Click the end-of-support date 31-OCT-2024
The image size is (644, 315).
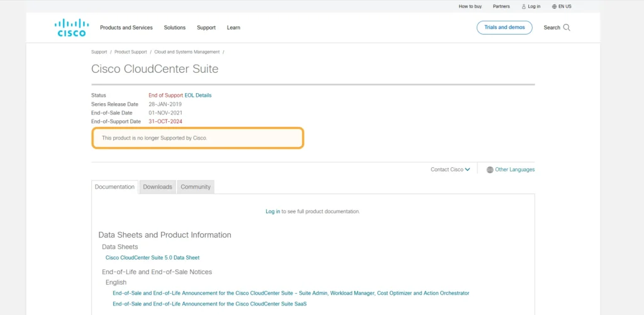pyautogui.click(x=165, y=121)
